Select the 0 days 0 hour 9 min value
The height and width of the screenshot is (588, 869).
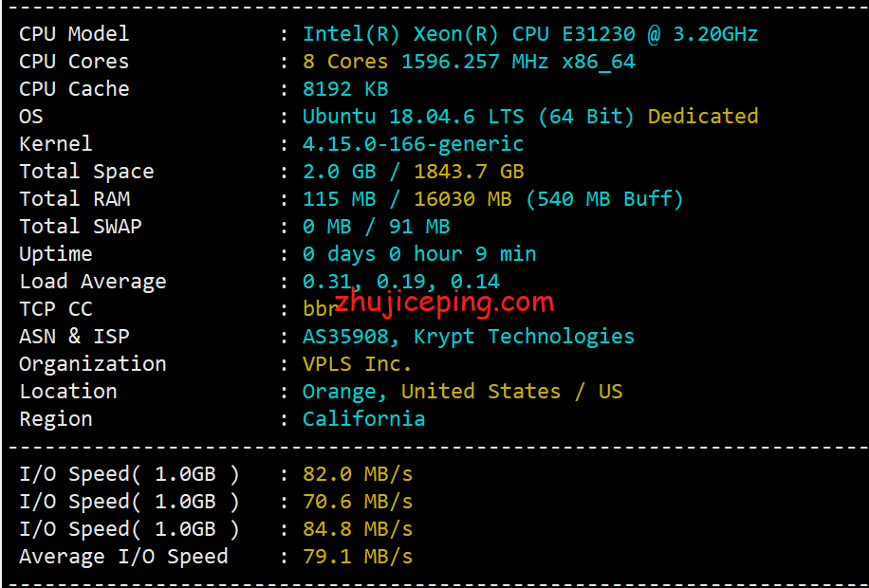[419, 254]
